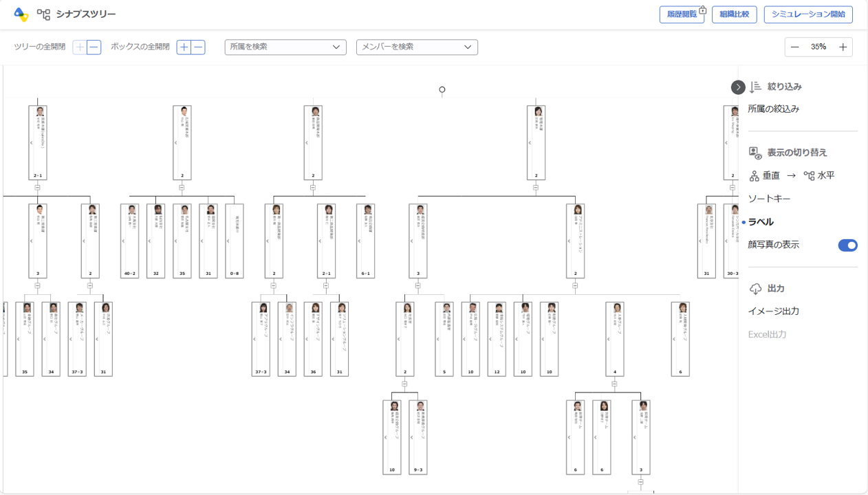
Task: Click the app logo in top-left corner
Action: (21, 14)
